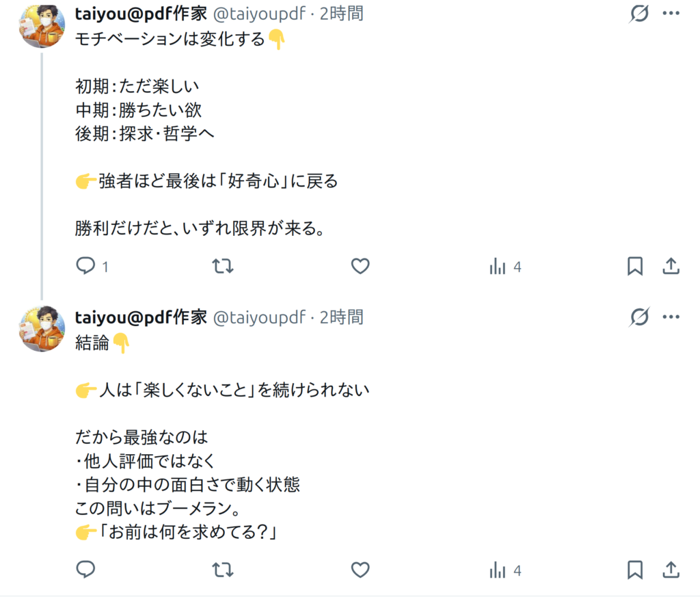Like the モチベーションは変化する post

[360, 266]
